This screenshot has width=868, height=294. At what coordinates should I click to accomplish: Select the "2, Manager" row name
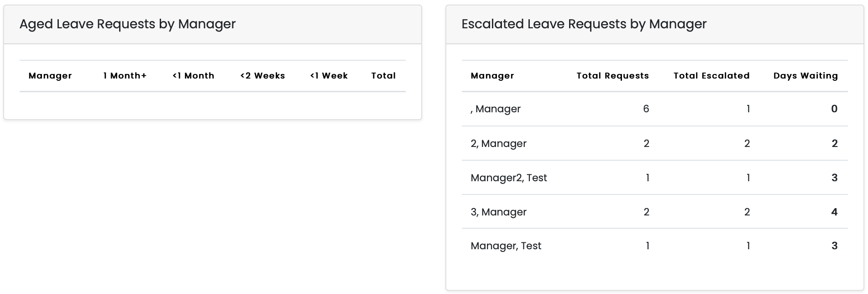[x=498, y=144]
